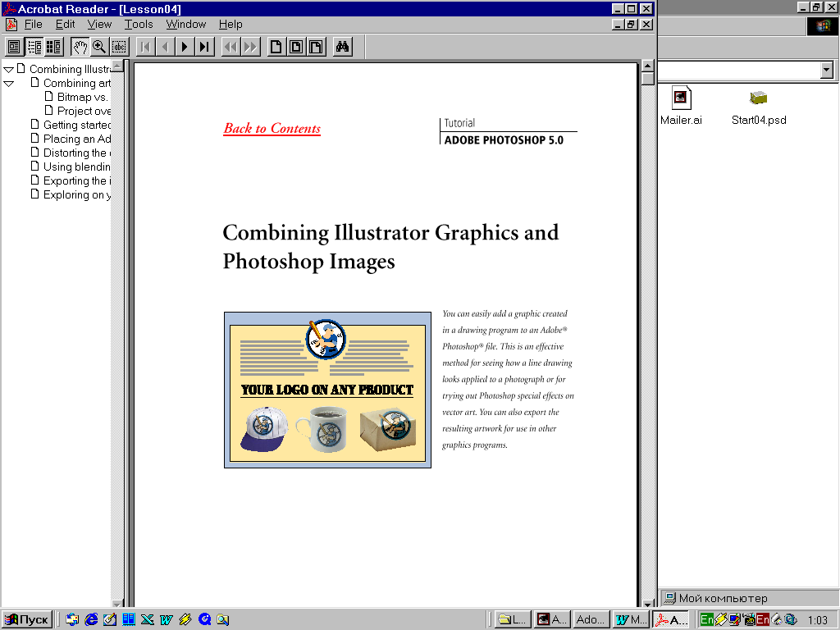Choose Fit Width page view
840x630 pixels.
point(316,47)
